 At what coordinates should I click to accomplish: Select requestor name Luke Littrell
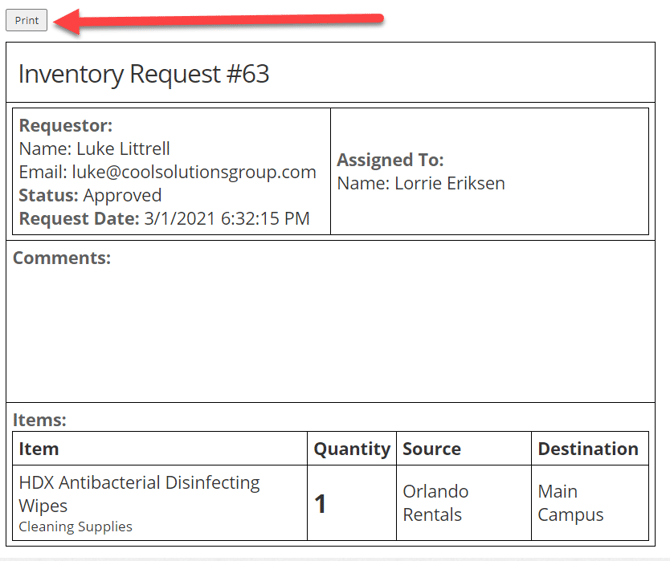point(123,149)
